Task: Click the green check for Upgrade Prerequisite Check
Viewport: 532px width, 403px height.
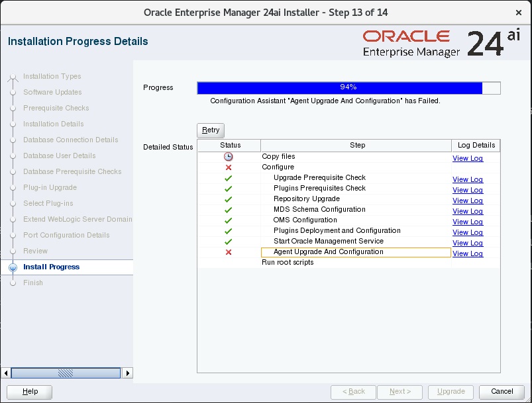Action: click(x=229, y=178)
